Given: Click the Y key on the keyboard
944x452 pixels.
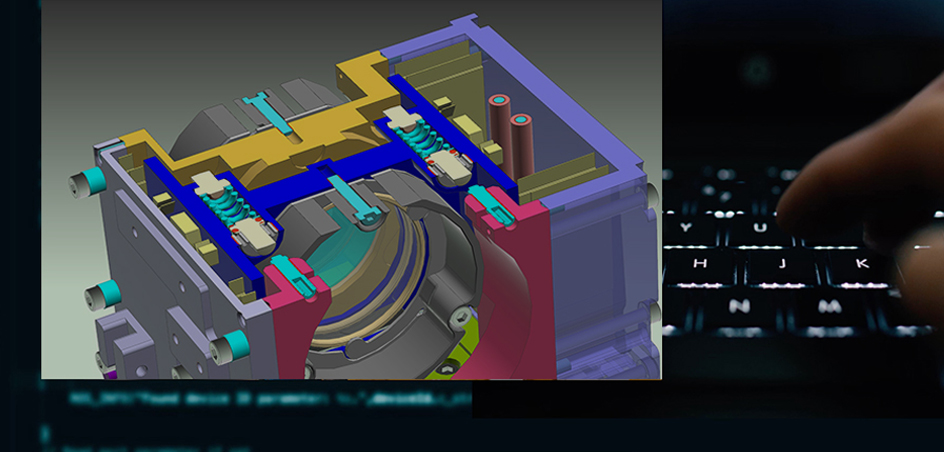Looking at the screenshot, I should pos(686,227).
